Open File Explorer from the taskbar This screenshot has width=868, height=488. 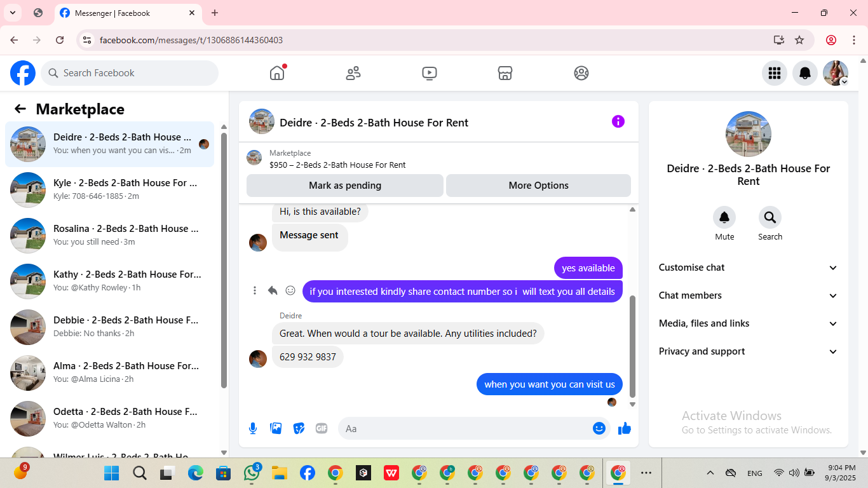[280, 473]
